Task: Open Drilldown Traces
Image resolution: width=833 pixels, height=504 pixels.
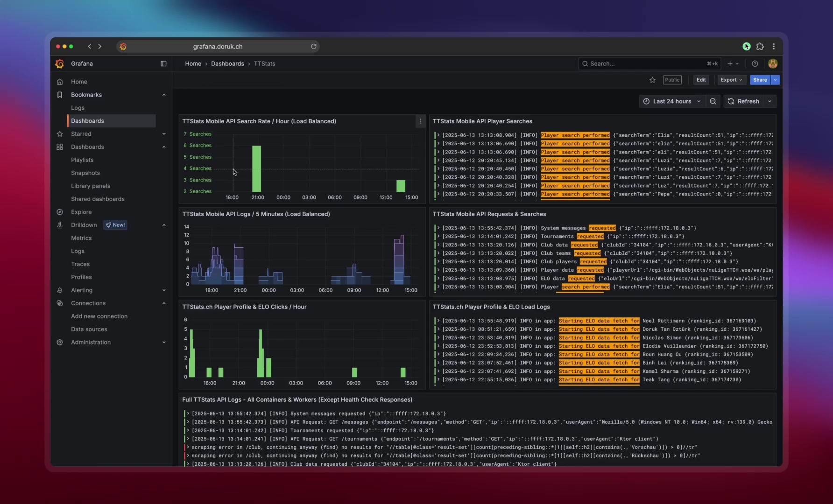Action: click(80, 264)
